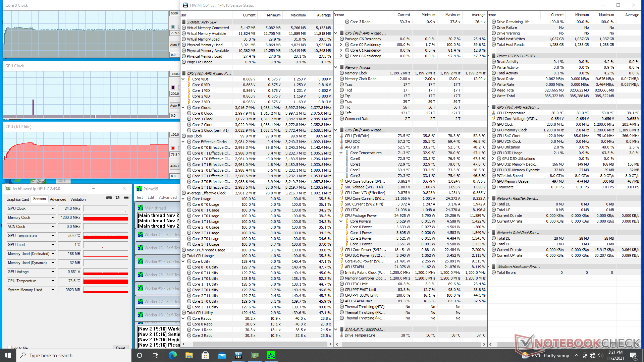This screenshot has height=362, width=644.
Task: Click right arrow of first HWiNFO pane scrollbar
Action: 330,344
